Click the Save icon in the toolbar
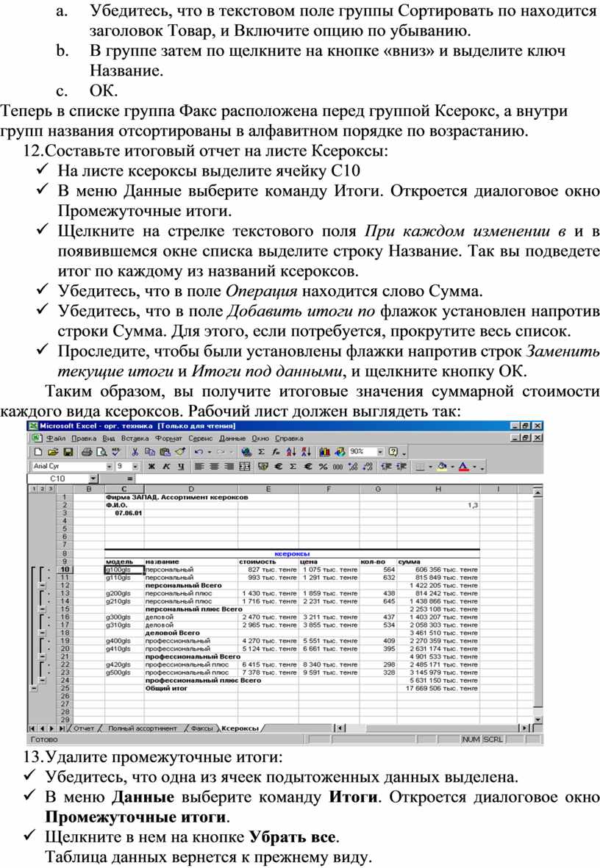 (x=68, y=451)
